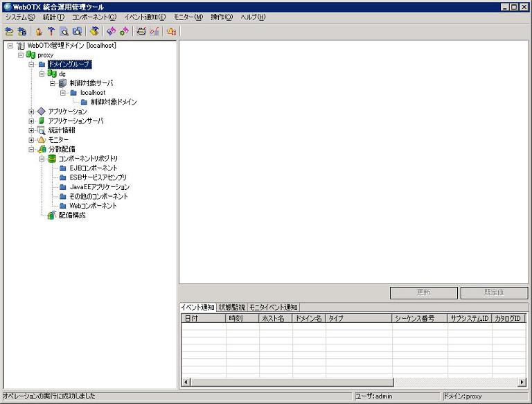Click the 制御対象サーバ server icon

pos(62,83)
